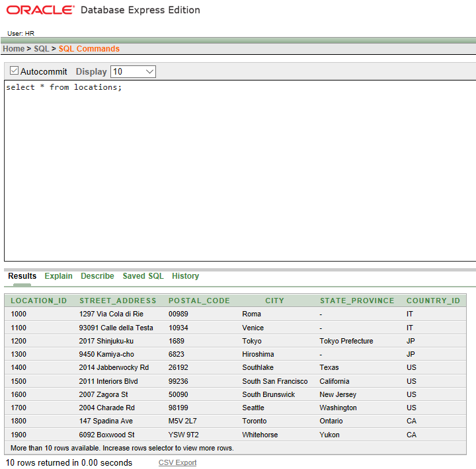Click the LOCATION_ID column header
This screenshot has height=469, width=476.
click(x=38, y=301)
